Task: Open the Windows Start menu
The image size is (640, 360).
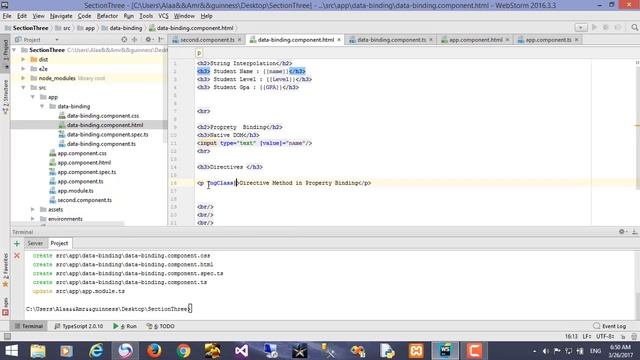Action: (x=11, y=351)
